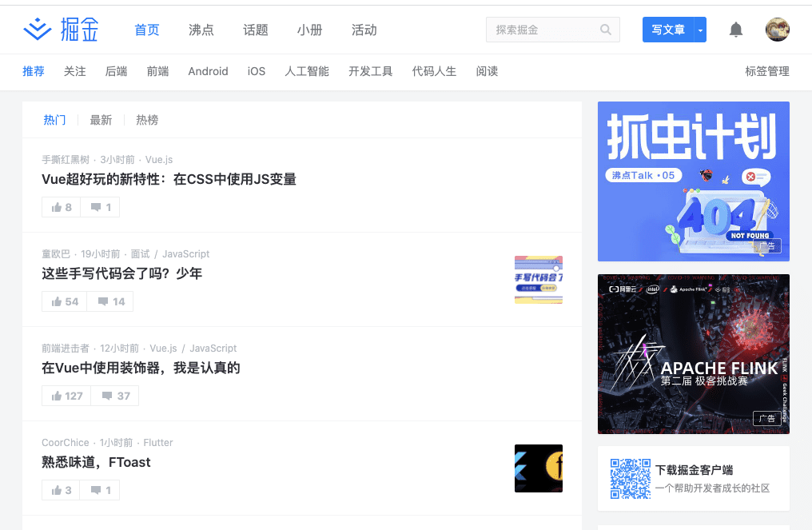This screenshot has height=530, width=812.
Task: Click the Flutter tag on FToast article
Action: [158, 442]
